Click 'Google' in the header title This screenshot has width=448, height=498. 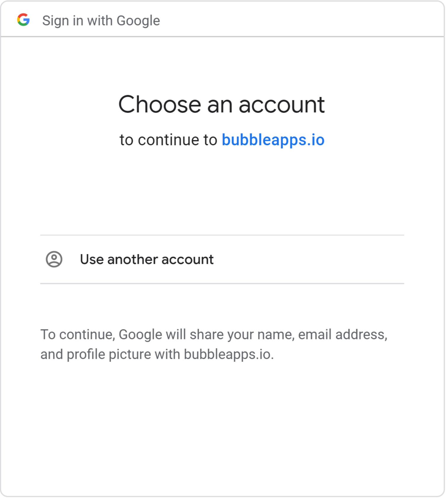pos(138,20)
